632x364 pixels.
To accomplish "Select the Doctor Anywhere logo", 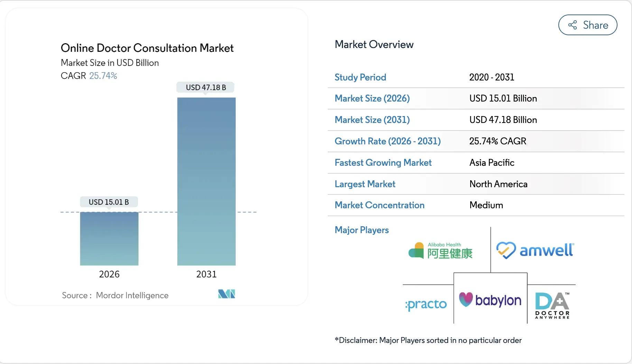I will coord(552,306).
